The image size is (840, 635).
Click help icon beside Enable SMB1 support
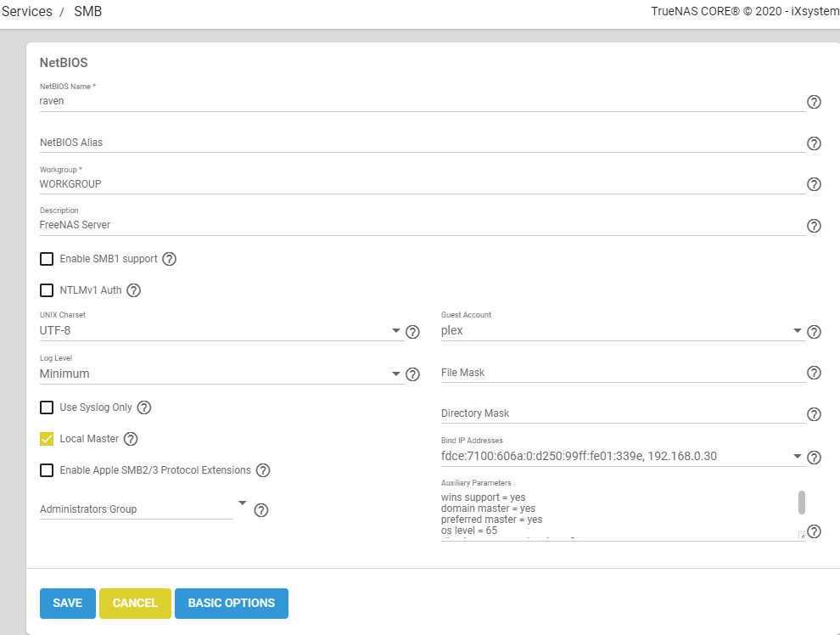(169, 259)
